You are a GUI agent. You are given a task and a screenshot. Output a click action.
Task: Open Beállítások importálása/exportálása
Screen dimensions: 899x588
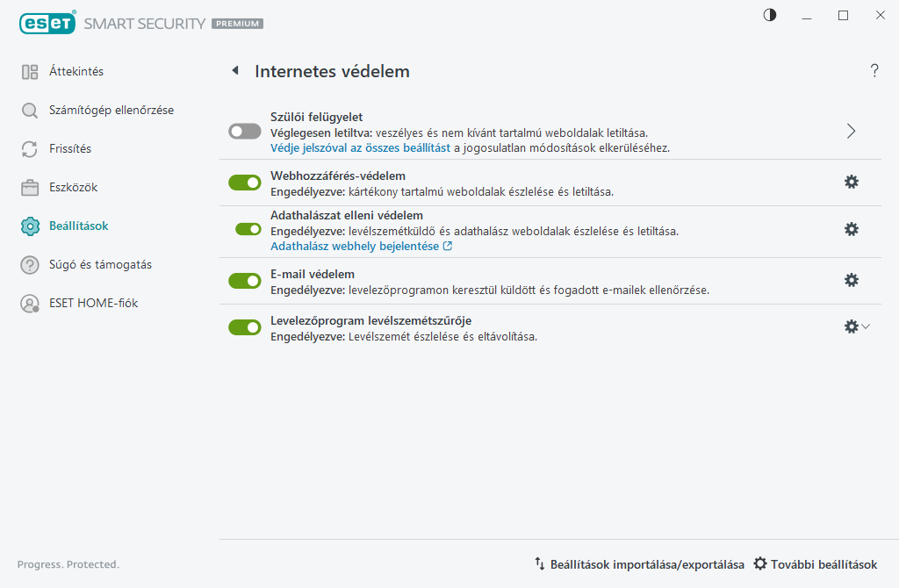(639, 564)
